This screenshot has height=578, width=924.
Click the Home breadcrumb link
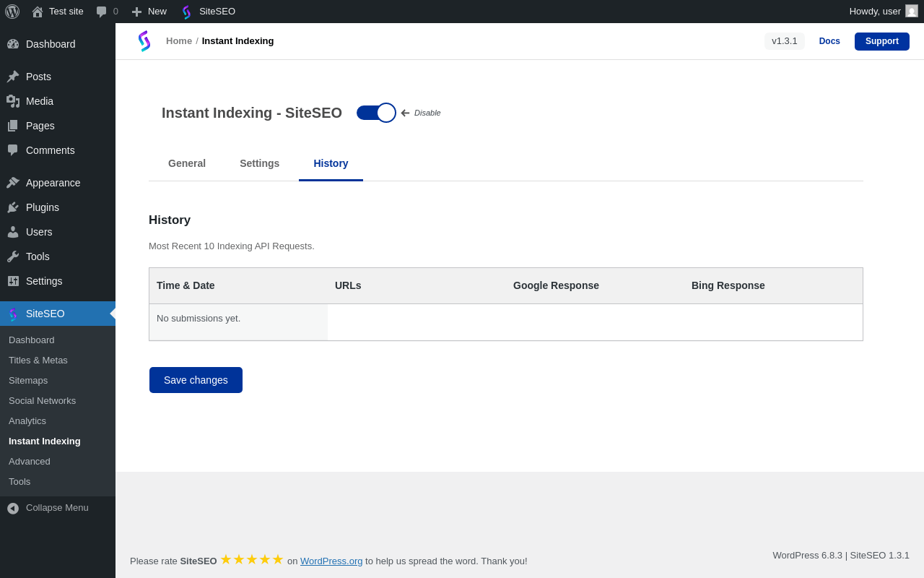click(x=179, y=40)
